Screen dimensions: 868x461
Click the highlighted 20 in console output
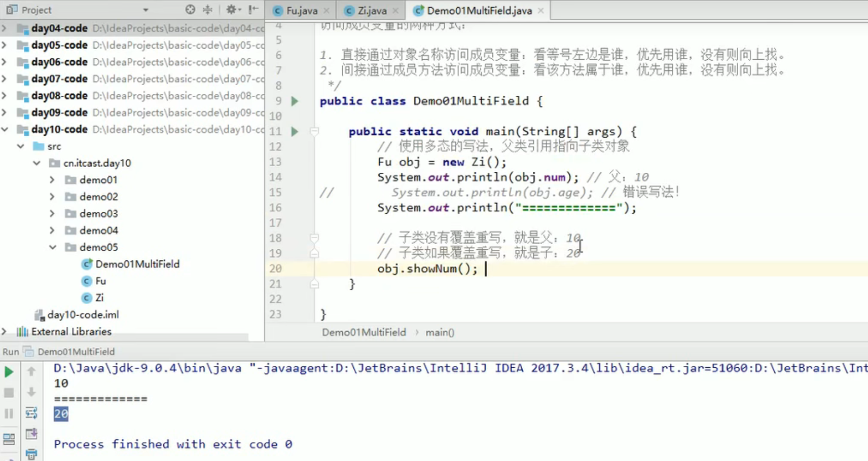coord(61,414)
